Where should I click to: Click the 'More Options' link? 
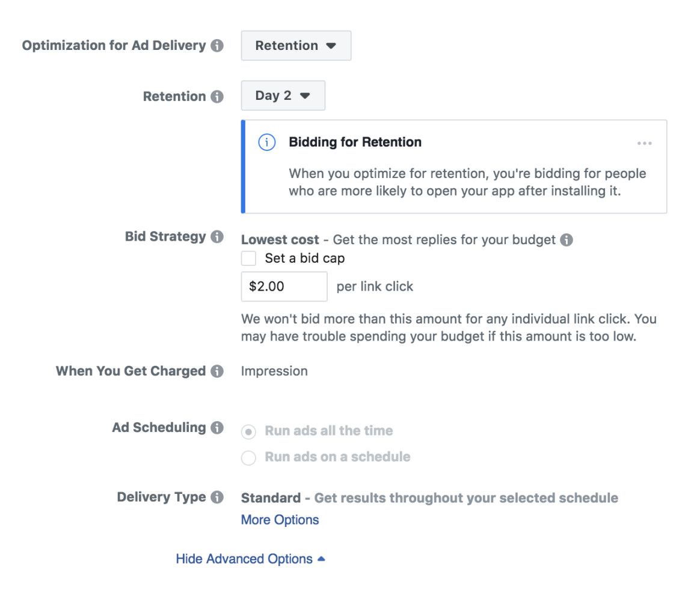pos(280,520)
